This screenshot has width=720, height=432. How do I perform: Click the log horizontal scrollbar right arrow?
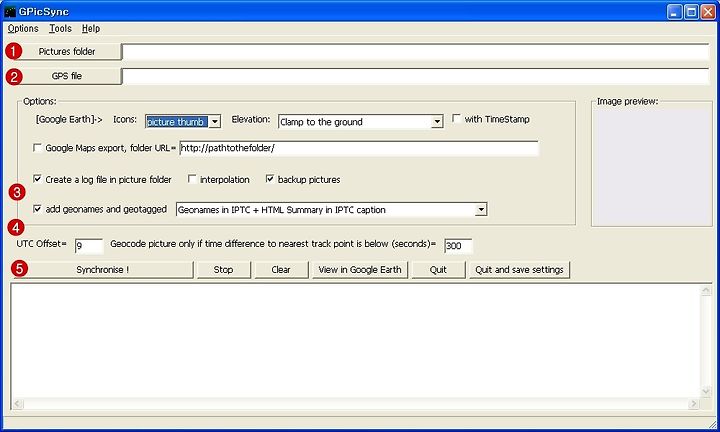pos(694,404)
